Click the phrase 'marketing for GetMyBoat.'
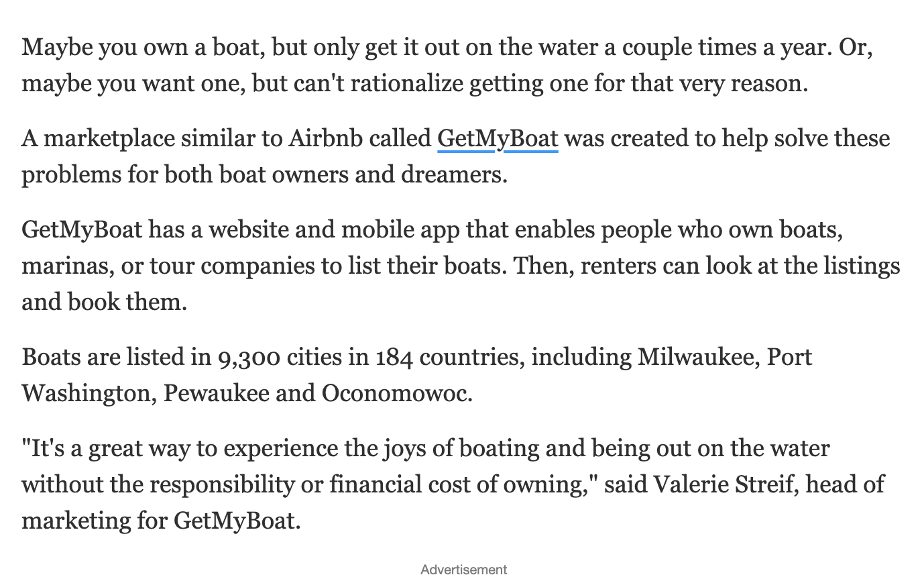This screenshot has width=924, height=581. pyautogui.click(x=161, y=521)
